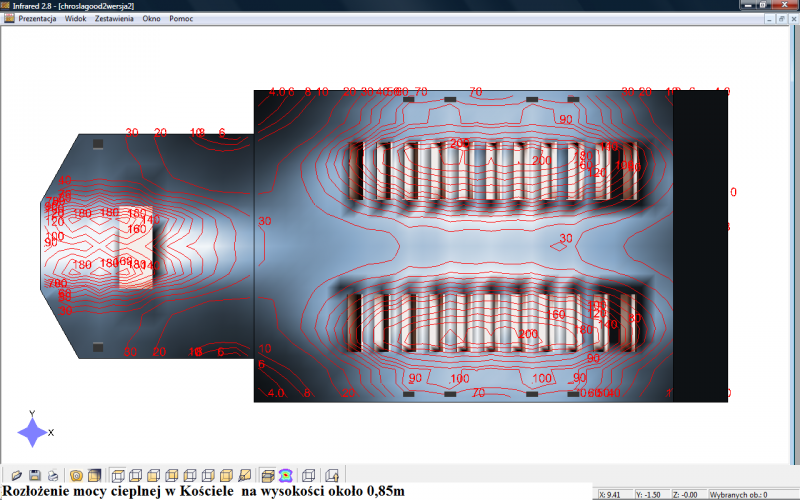
Task: Click the plain wireframe box icon
Action: click(309, 476)
